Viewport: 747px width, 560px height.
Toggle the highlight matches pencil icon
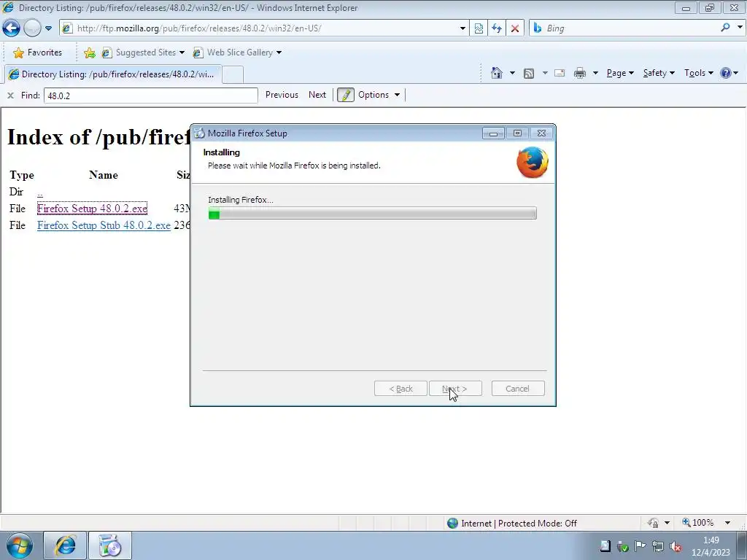tap(345, 95)
